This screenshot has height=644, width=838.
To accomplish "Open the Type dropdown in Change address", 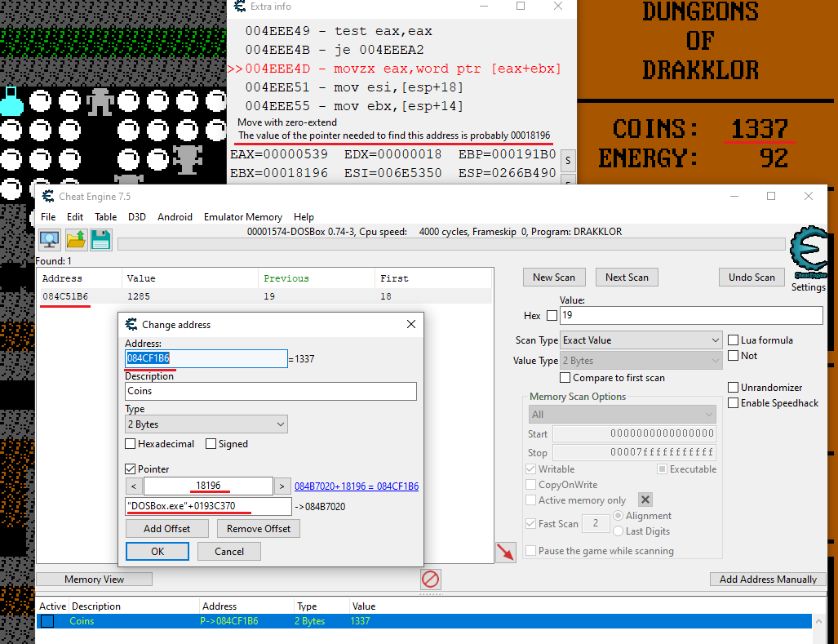I will pyautogui.click(x=206, y=424).
